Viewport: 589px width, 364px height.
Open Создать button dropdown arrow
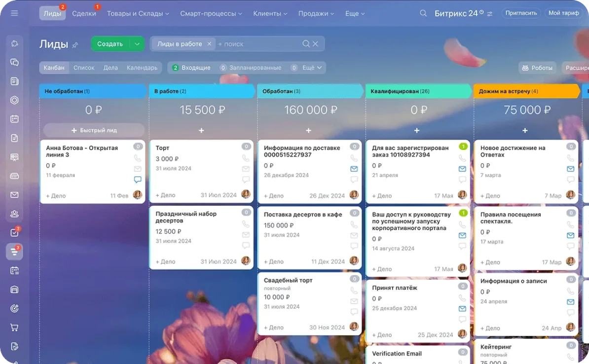pos(137,44)
